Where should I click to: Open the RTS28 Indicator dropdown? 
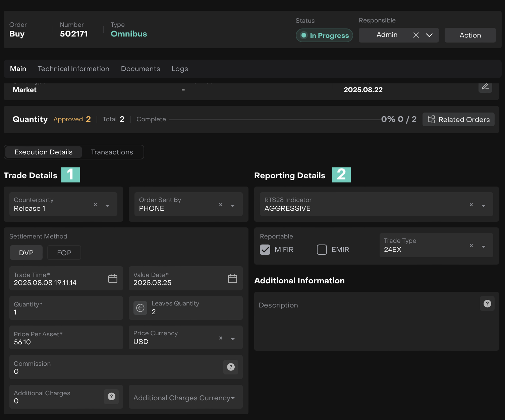pyautogui.click(x=483, y=206)
